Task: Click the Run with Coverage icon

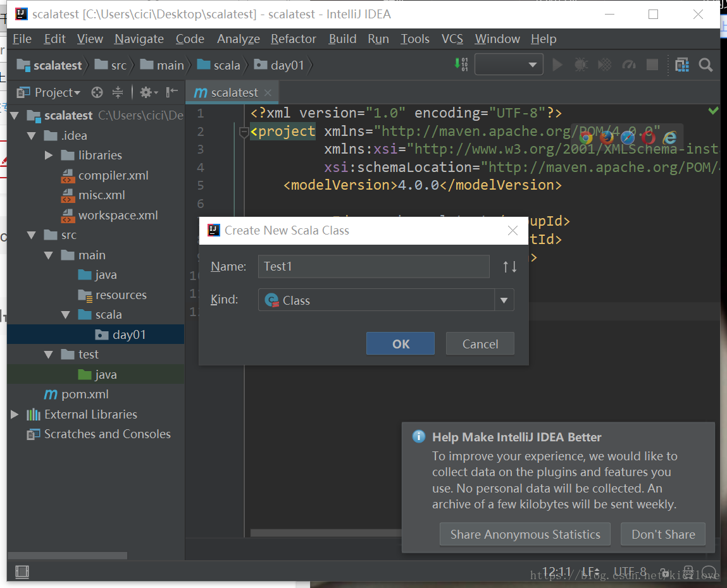Action: coord(605,65)
